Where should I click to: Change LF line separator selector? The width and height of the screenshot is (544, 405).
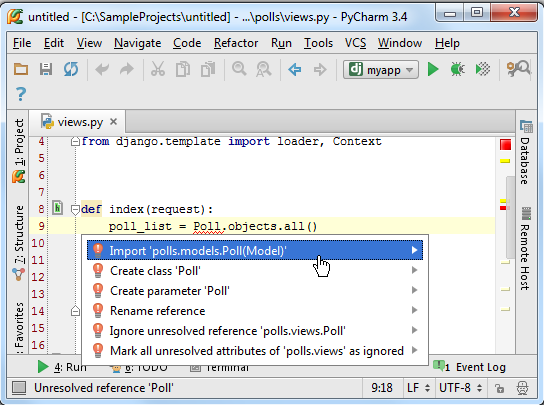click(418, 388)
